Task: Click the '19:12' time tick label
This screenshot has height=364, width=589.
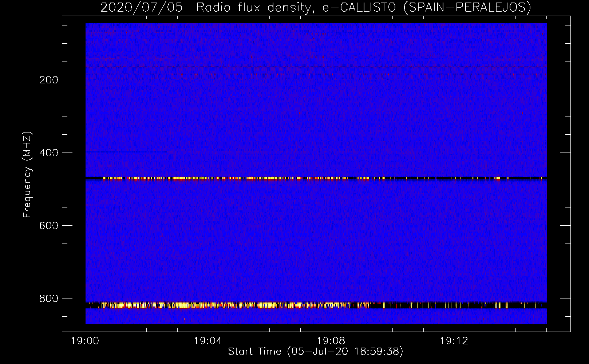Action: [454, 341]
